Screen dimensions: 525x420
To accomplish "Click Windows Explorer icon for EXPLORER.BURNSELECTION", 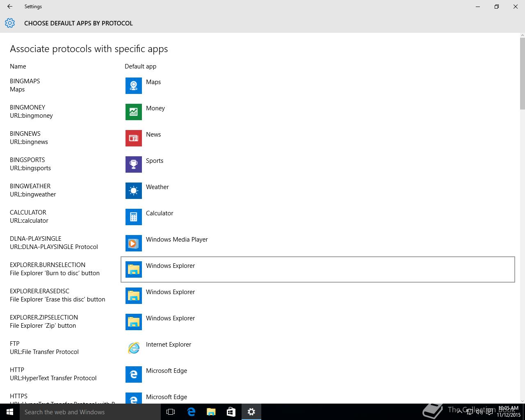I will pyautogui.click(x=134, y=269).
